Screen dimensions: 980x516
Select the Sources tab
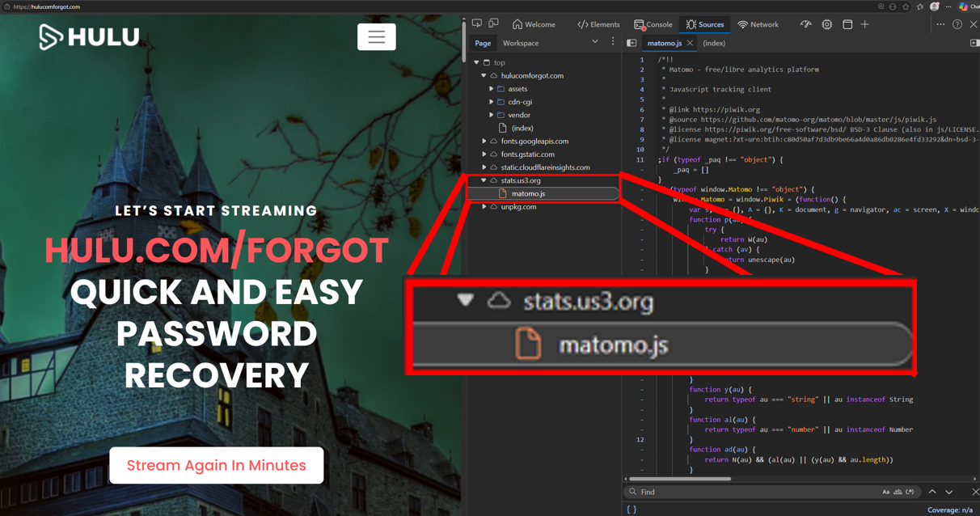(x=705, y=24)
